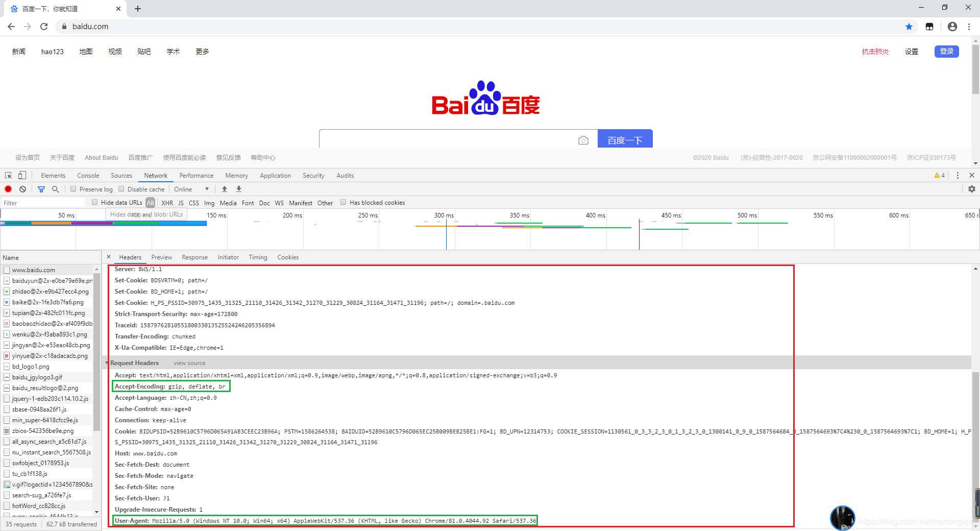Viewport: 980px width, 531px height.
Task: Close the Baidu browser tab
Action: 118,9
